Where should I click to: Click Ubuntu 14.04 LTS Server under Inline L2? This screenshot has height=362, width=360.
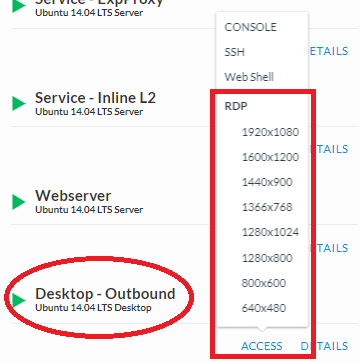[x=89, y=112]
